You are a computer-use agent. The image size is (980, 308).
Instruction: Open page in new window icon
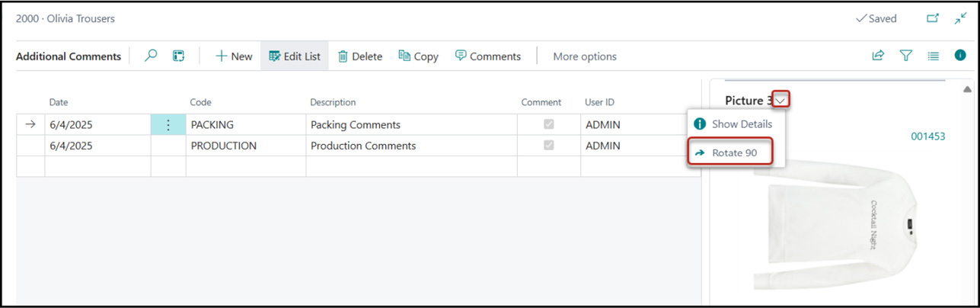933,18
